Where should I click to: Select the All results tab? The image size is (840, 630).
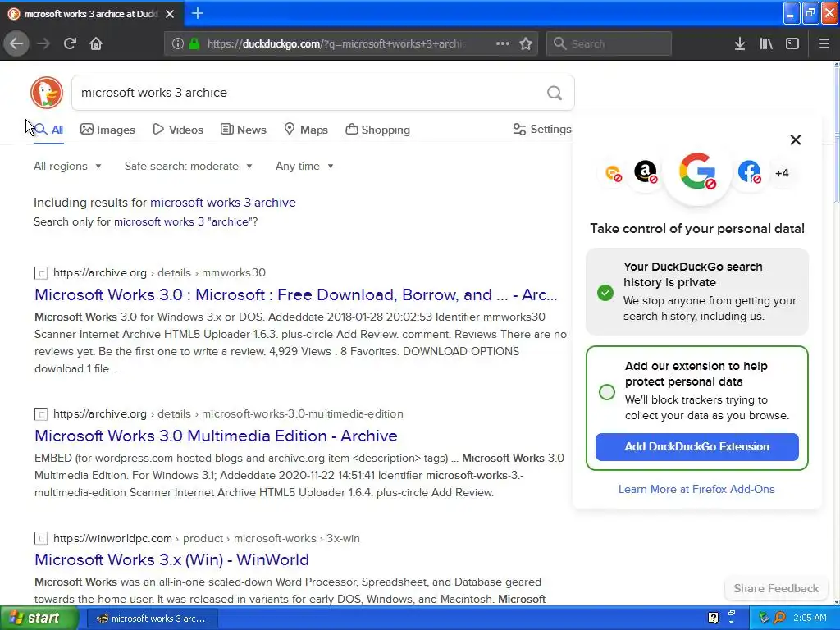[x=49, y=130]
